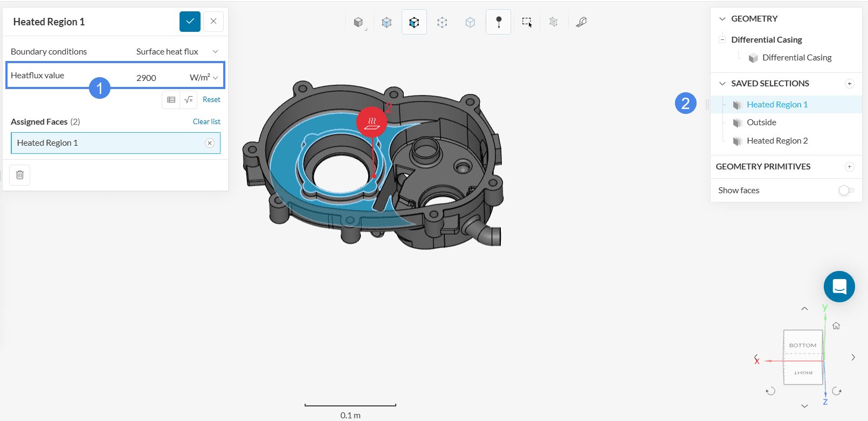Select Outside in saved selections
The image size is (868, 421).
(761, 123)
